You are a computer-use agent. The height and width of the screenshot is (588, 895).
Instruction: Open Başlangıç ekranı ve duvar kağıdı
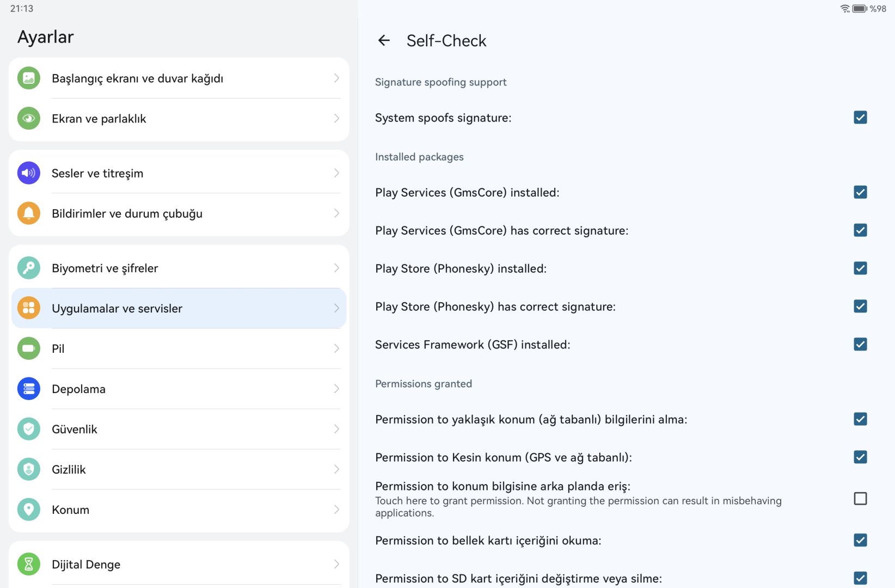(x=179, y=78)
